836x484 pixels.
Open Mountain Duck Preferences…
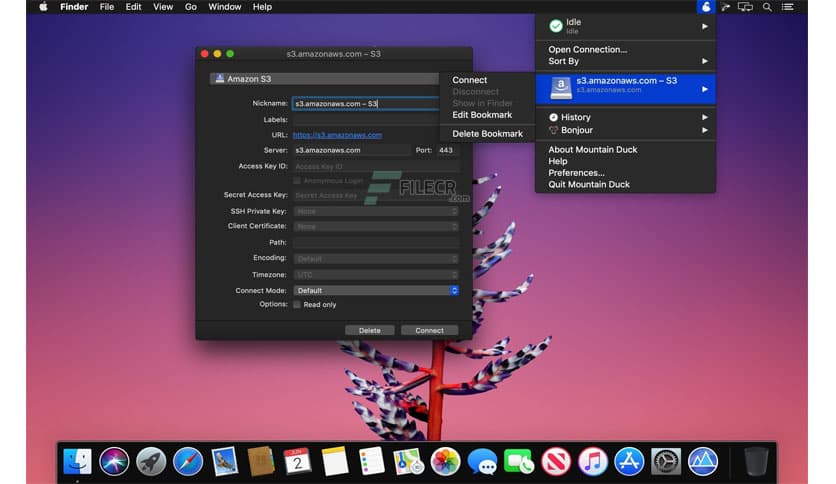coord(576,173)
